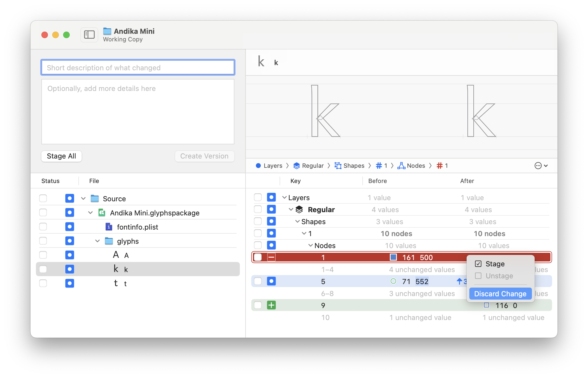Screen dimensions: 588x378
Task: Click the Andika Mini.glyphspackage file icon
Action: point(102,213)
